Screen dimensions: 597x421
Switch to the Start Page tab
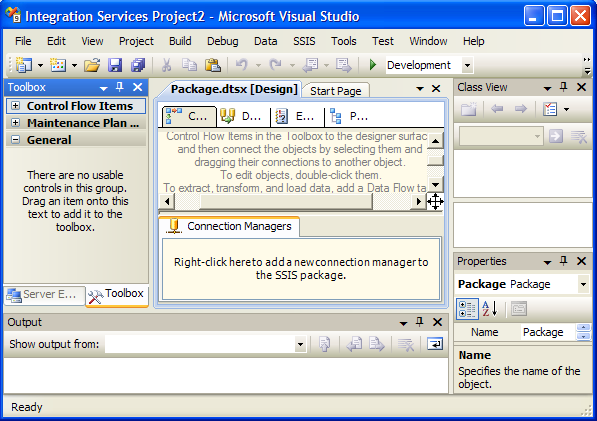point(335,91)
